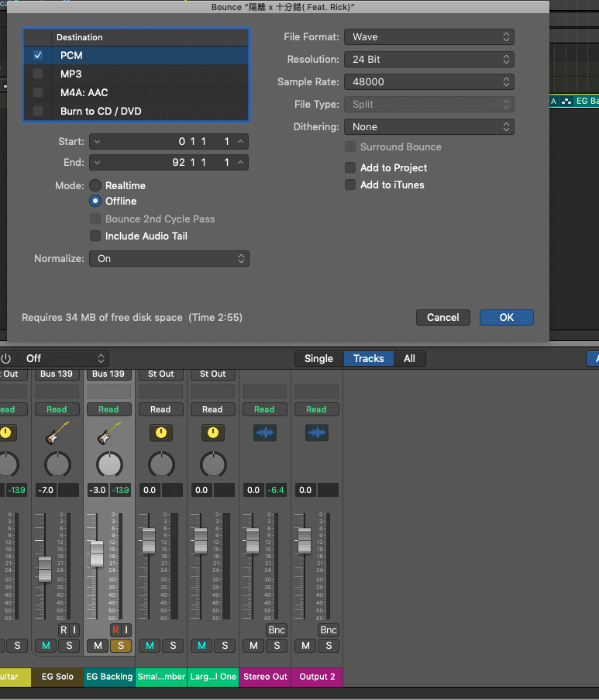
Task: Toggle input monitoring on EG Backing
Action: tap(126, 630)
